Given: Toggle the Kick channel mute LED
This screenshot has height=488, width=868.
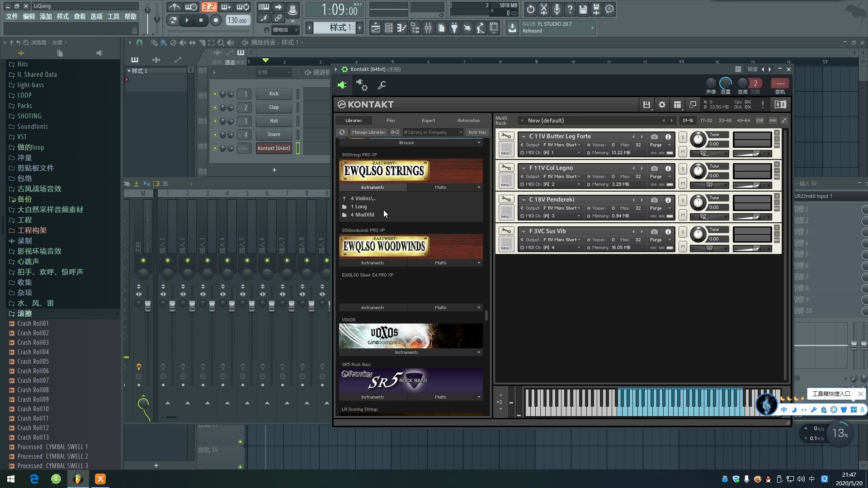Looking at the screenshot, I should (x=215, y=94).
